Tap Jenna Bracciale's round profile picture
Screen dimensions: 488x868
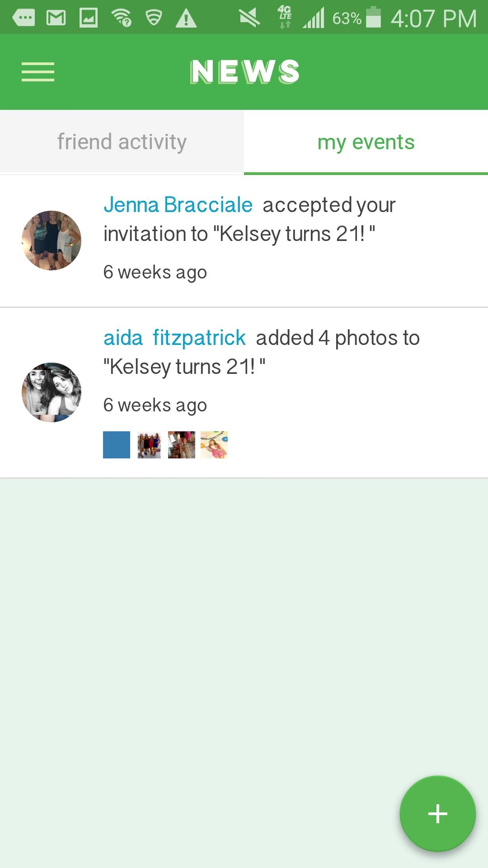52,241
